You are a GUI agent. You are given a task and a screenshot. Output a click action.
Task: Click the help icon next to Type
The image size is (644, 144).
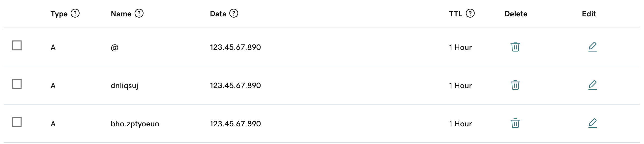click(75, 13)
